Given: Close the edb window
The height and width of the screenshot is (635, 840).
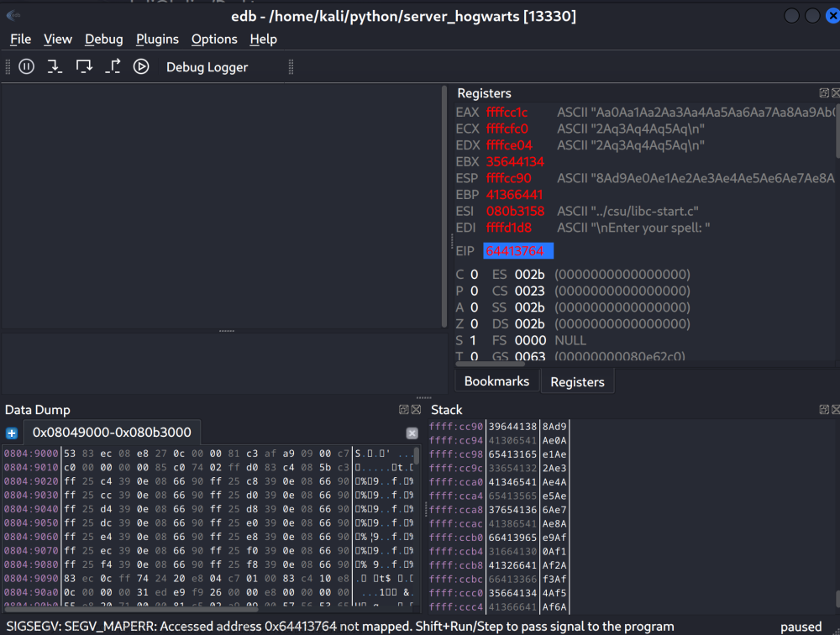Looking at the screenshot, I should pos(832,16).
